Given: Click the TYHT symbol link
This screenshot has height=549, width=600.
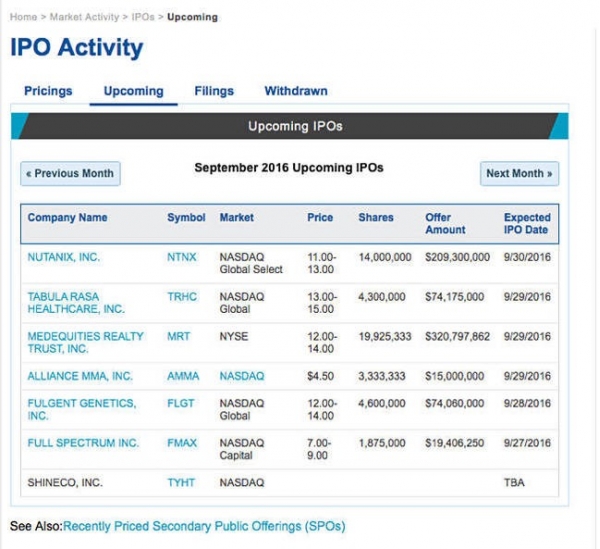Looking at the screenshot, I should click(182, 483).
